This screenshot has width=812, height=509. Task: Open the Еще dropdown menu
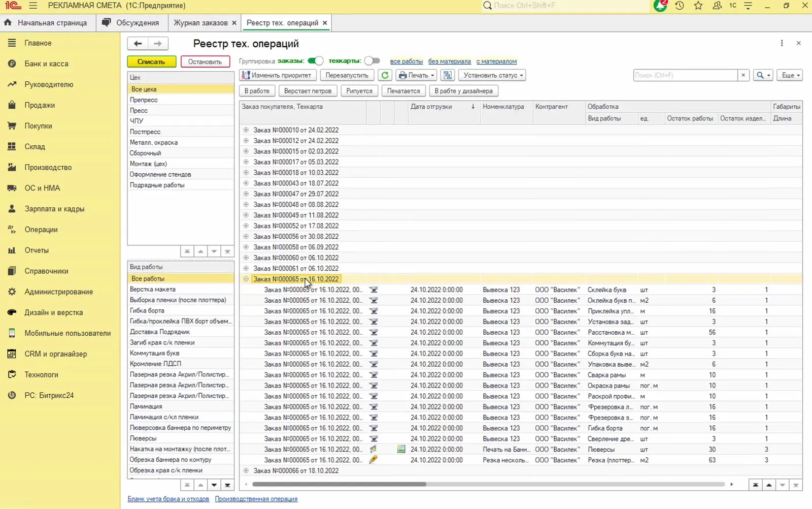point(790,75)
